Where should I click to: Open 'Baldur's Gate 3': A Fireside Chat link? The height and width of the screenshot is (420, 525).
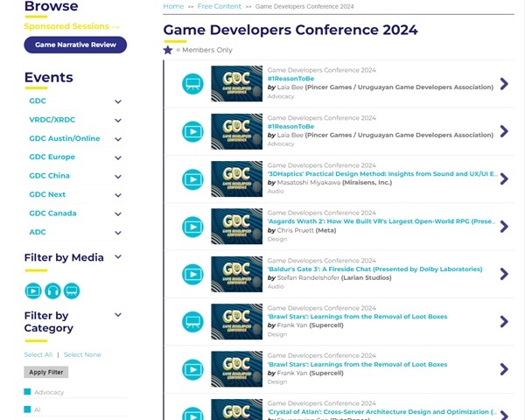point(374,269)
